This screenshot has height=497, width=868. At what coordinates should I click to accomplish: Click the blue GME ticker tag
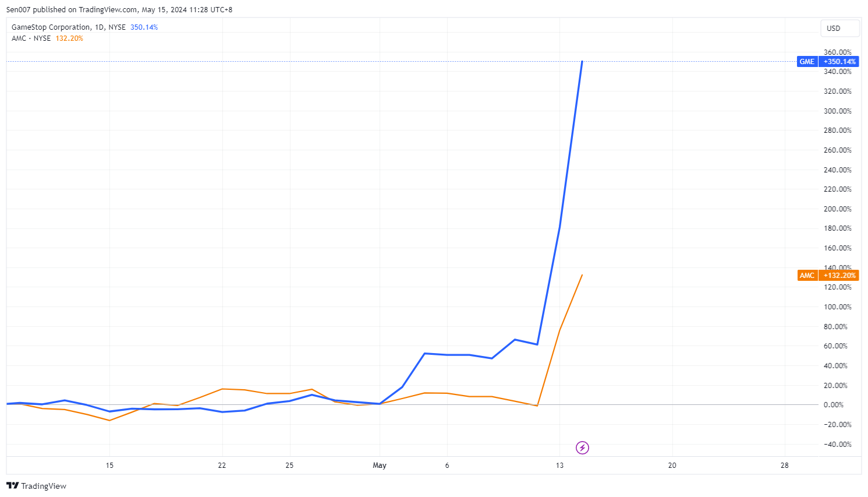click(x=807, y=62)
